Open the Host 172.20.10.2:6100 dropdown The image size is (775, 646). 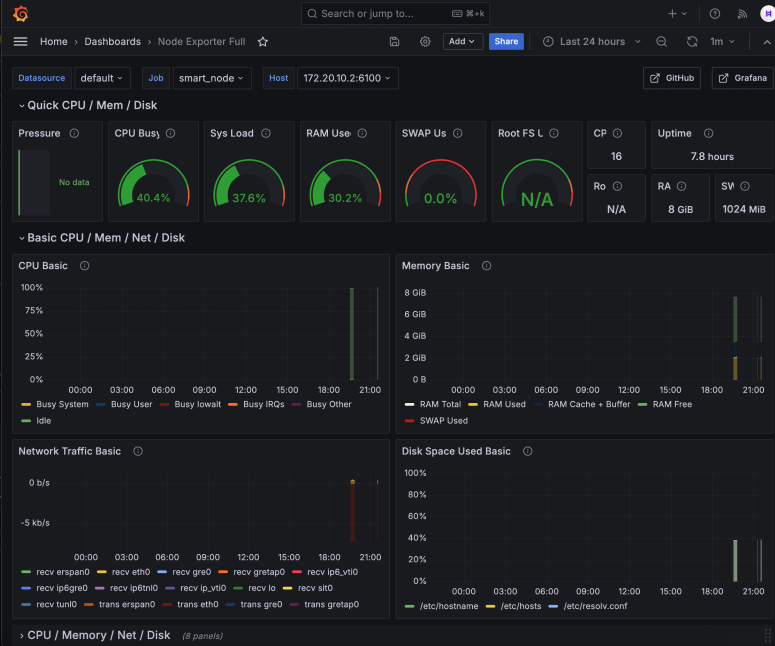pos(347,78)
